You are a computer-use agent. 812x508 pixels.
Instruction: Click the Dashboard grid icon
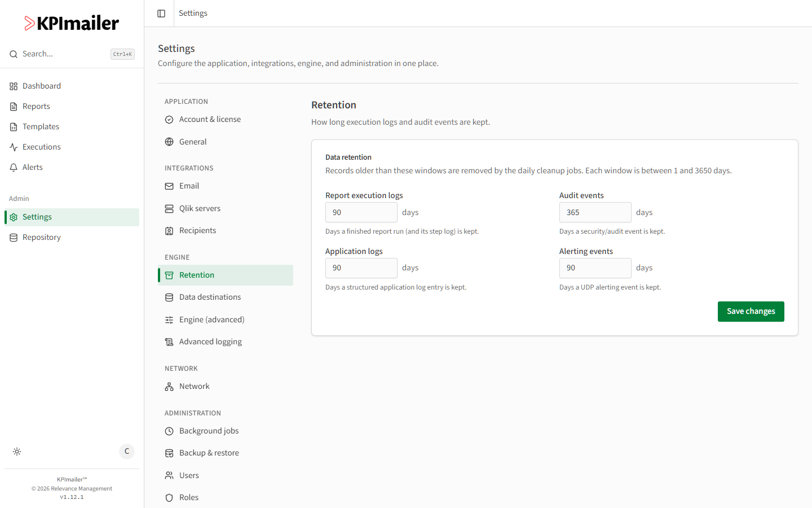[x=14, y=86]
